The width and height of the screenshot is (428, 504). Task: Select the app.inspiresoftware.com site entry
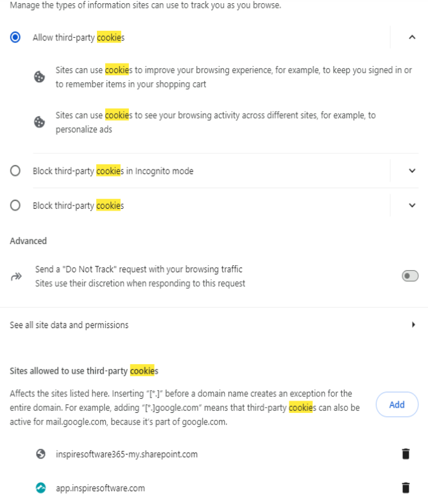[100, 488]
